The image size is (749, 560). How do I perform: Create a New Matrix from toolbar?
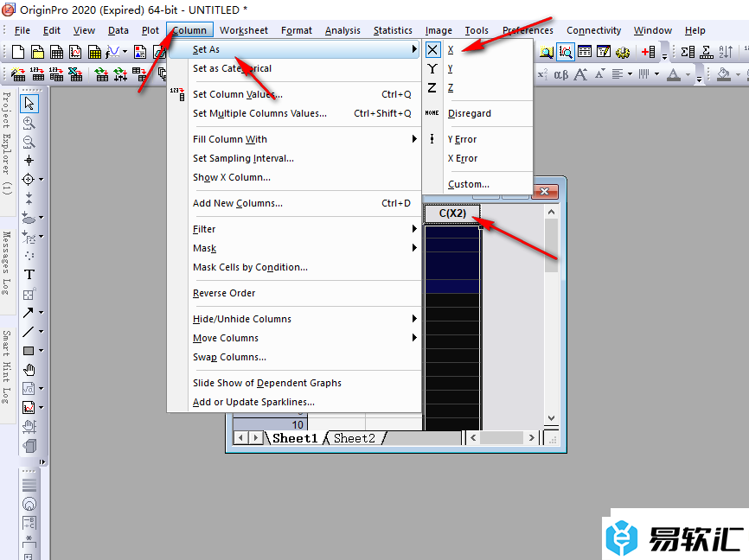[x=94, y=52]
